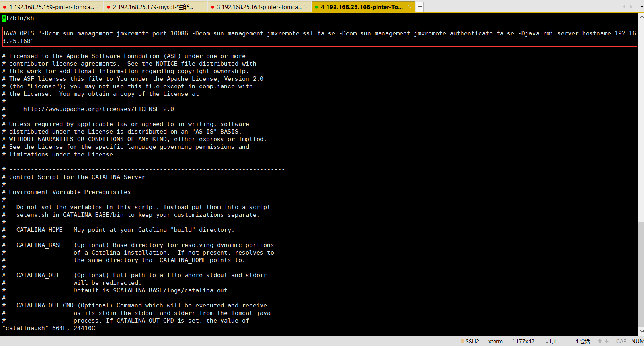
Task: Click the SSH2 lock icon in status bar
Action: pyautogui.click(x=463, y=341)
